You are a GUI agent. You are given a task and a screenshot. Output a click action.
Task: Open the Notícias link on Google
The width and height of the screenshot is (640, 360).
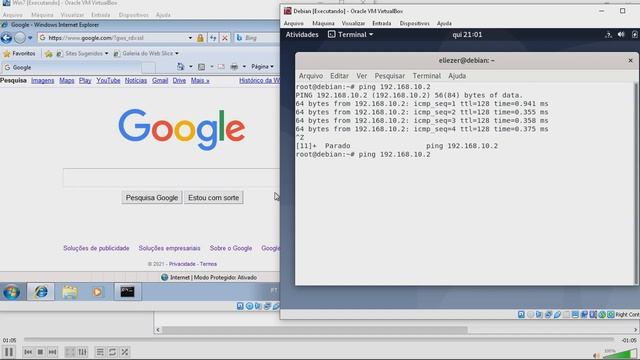pos(136,81)
